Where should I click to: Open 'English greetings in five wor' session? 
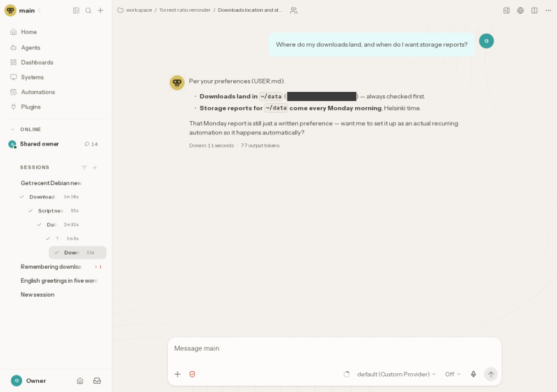[59, 281]
